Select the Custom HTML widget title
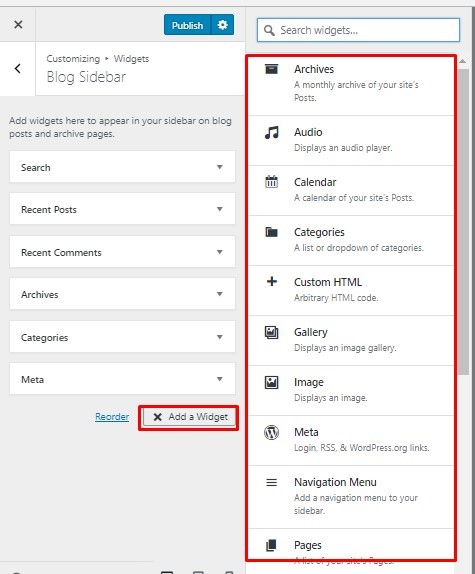The width and height of the screenshot is (475, 574). [328, 282]
